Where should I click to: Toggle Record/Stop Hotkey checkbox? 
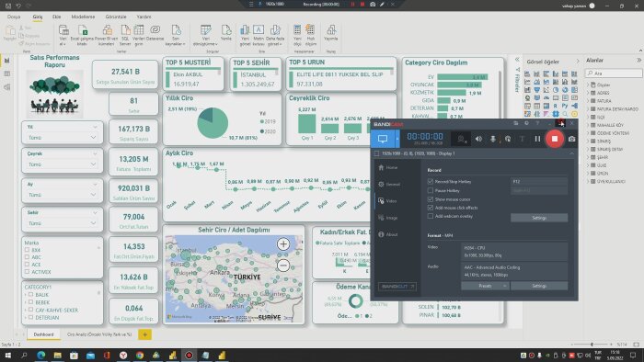(431, 181)
